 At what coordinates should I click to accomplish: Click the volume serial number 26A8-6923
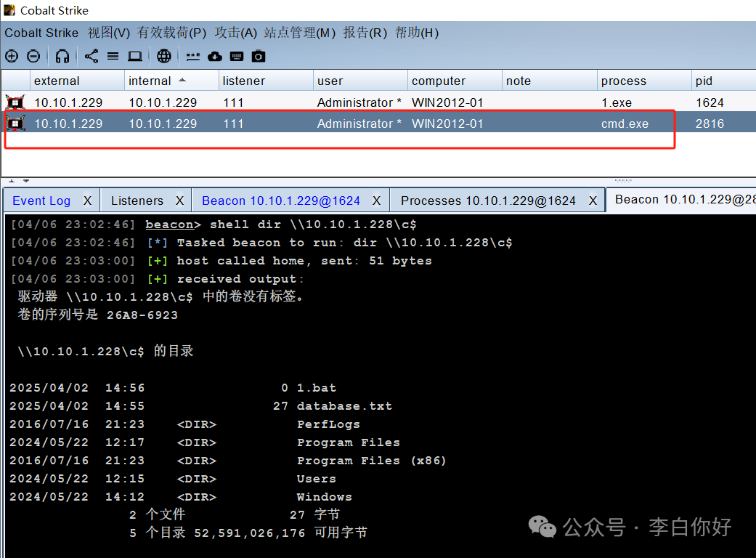click(142, 315)
